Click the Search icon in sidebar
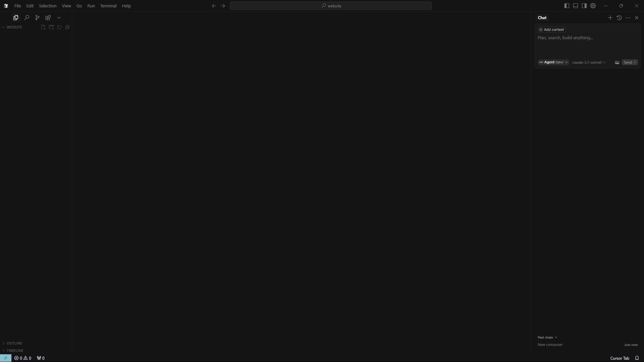Image resolution: width=644 pixels, height=362 pixels. point(26,17)
